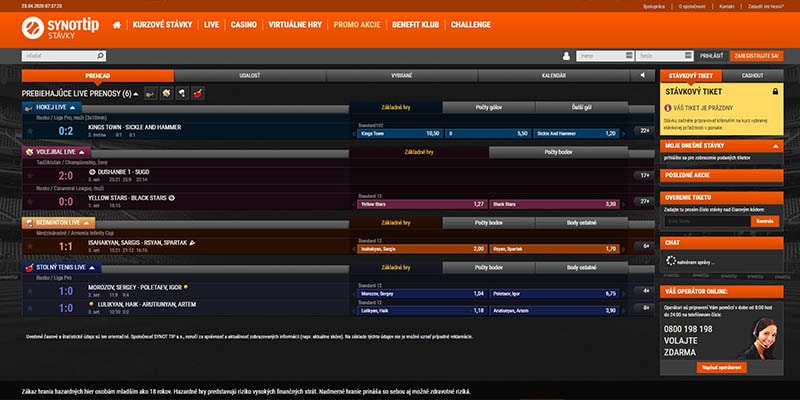The image size is (800, 400).
Task: Collapse the Volejbal Live section
Action: click(x=82, y=152)
